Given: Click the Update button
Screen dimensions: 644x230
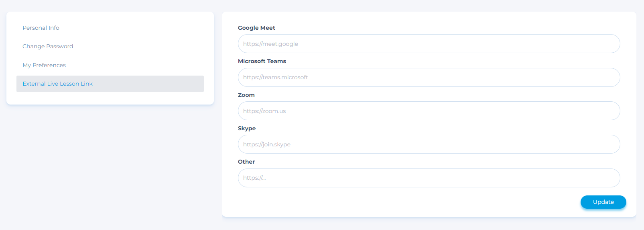Looking at the screenshot, I should [603, 202].
